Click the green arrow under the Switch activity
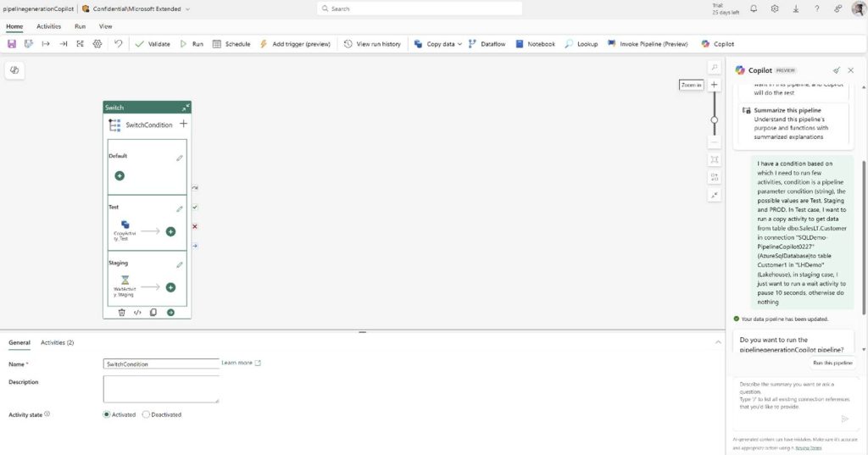 tap(170, 313)
